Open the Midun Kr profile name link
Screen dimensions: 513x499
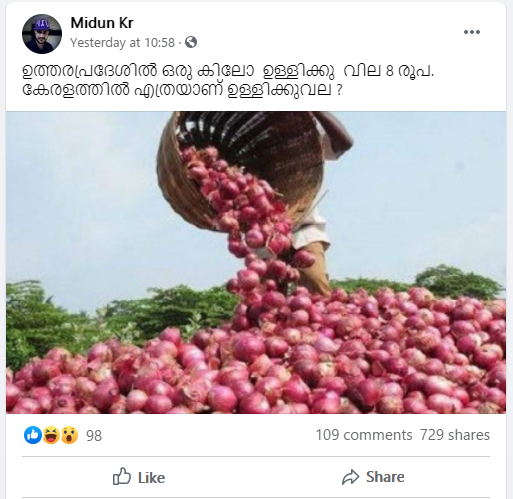[102, 23]
